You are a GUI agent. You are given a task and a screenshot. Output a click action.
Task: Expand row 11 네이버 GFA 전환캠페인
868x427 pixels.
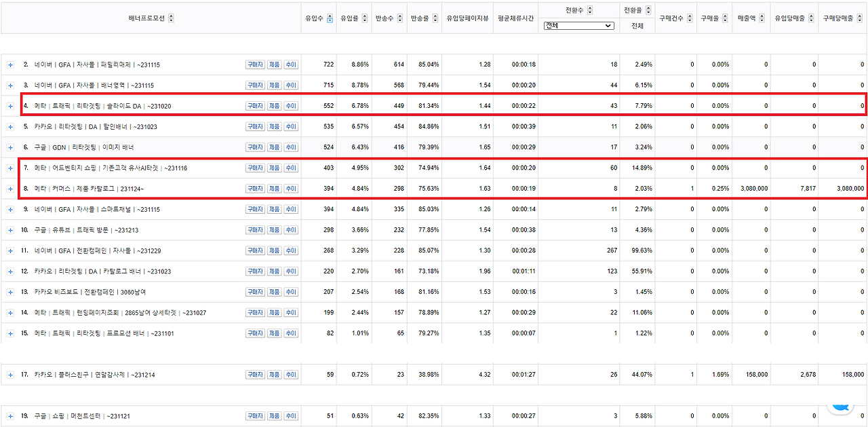tap(10, 250)
